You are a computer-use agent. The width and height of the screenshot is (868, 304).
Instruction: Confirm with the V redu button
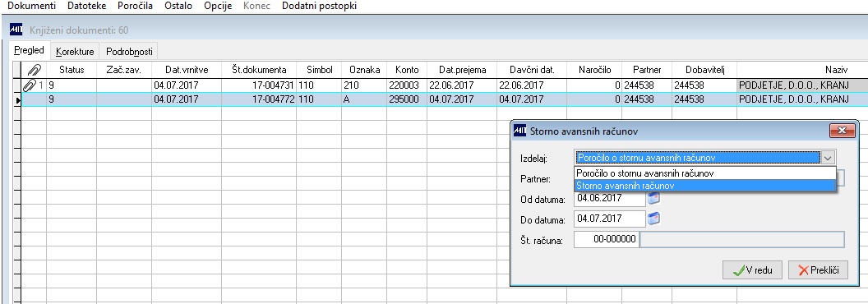coord(752,270)
